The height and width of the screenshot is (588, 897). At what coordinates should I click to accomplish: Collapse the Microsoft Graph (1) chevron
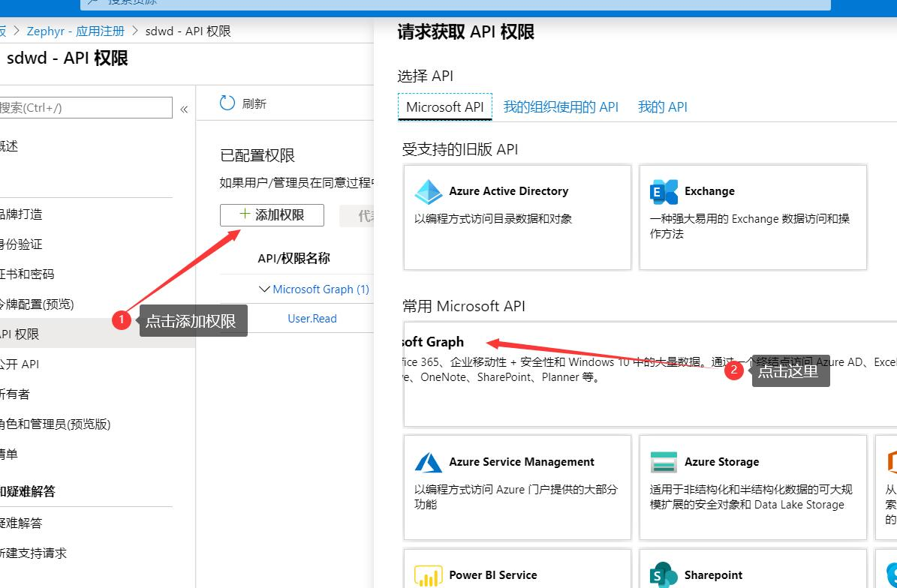pos(264,289)
